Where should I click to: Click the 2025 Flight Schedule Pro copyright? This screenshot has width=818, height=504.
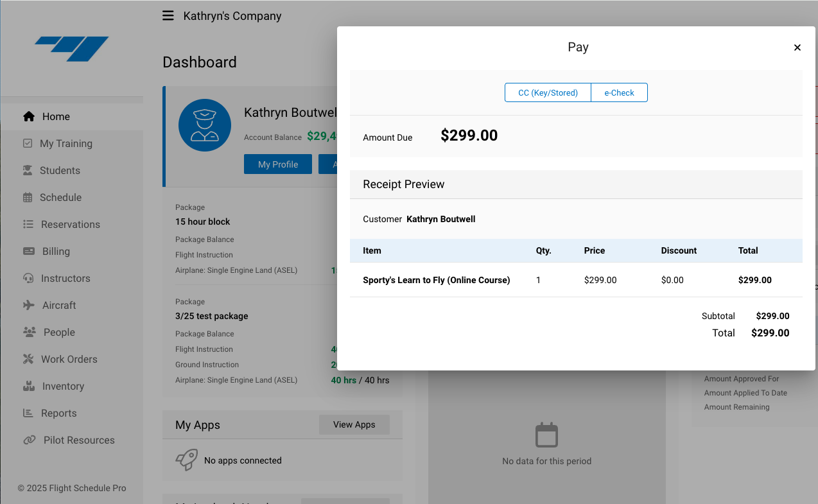coord(72,488)
